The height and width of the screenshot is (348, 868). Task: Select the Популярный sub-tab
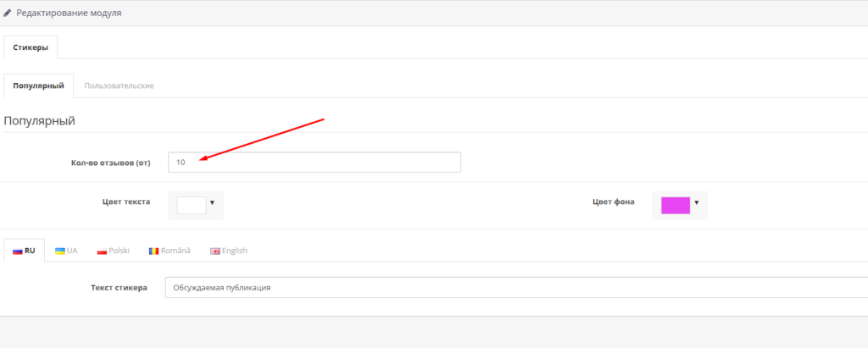[x=38, y=86]
